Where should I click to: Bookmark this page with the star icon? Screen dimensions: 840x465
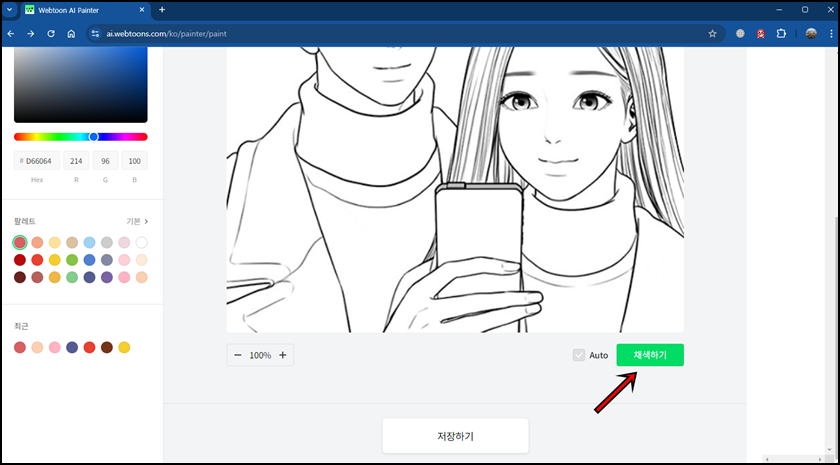(x=712, y=34)
